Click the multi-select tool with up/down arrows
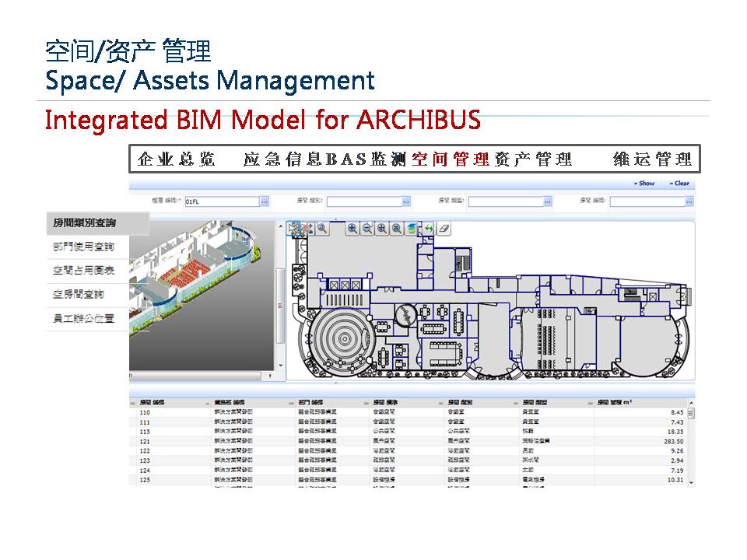 click(x=308, y=229)
